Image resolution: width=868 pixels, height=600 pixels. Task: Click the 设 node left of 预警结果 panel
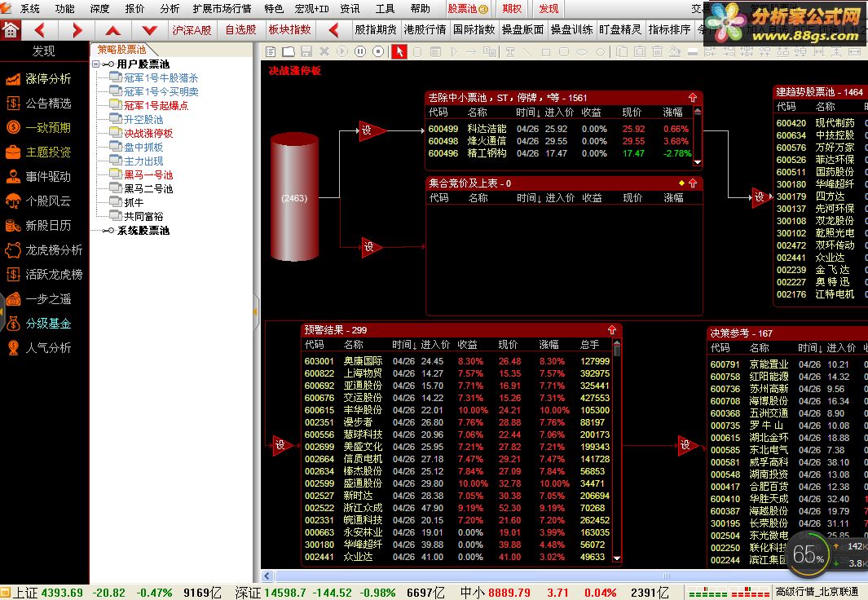click(282, 444)
